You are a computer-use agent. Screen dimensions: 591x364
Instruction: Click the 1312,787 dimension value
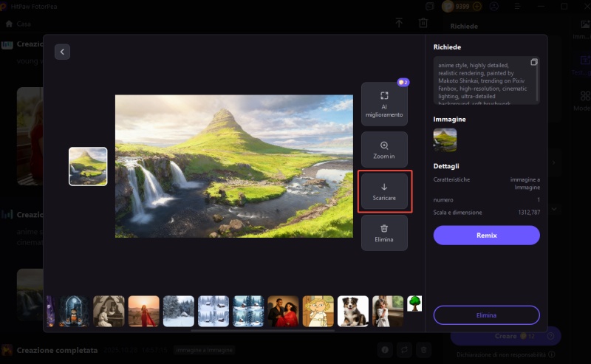[x=529, y=213]
